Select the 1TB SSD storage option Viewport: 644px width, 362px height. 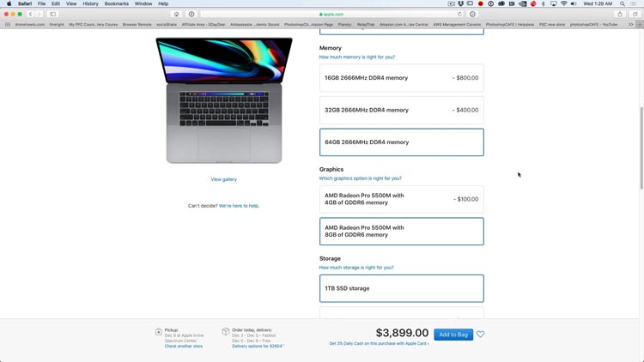(402, 288)
